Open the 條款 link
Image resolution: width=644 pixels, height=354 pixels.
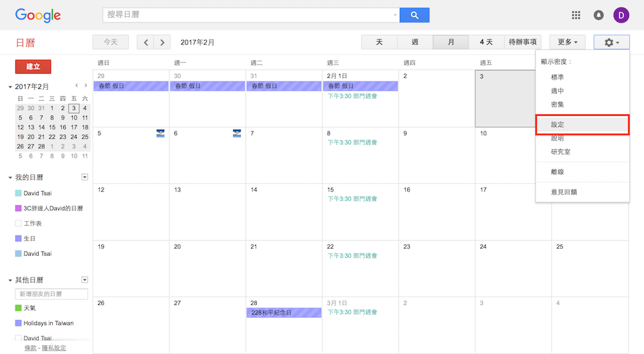coord(30,348)
